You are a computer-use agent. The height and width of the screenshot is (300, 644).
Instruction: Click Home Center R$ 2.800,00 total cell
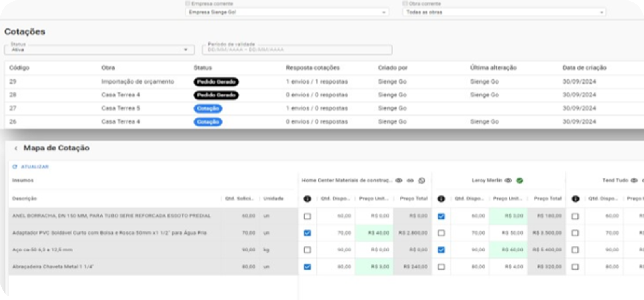[x=412, y=233]
